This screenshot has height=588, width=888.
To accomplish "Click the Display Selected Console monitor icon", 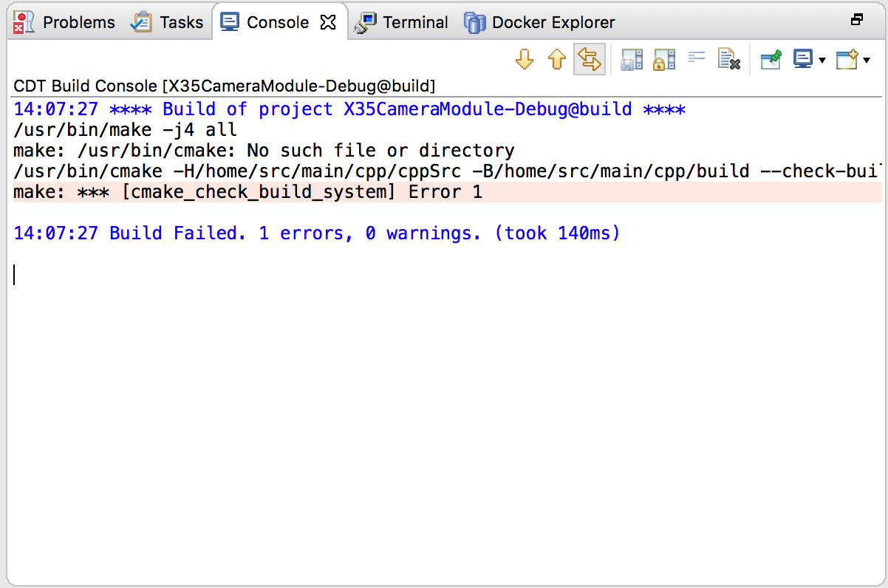I will click(802, 59).
